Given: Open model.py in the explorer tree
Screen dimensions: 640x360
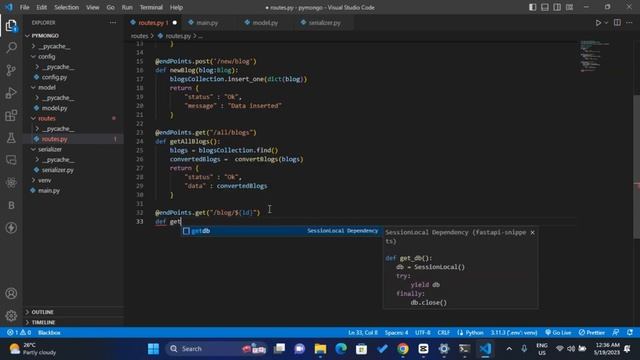Looking at the screenshot, I should pyautogui.click(x=54, y=108).
